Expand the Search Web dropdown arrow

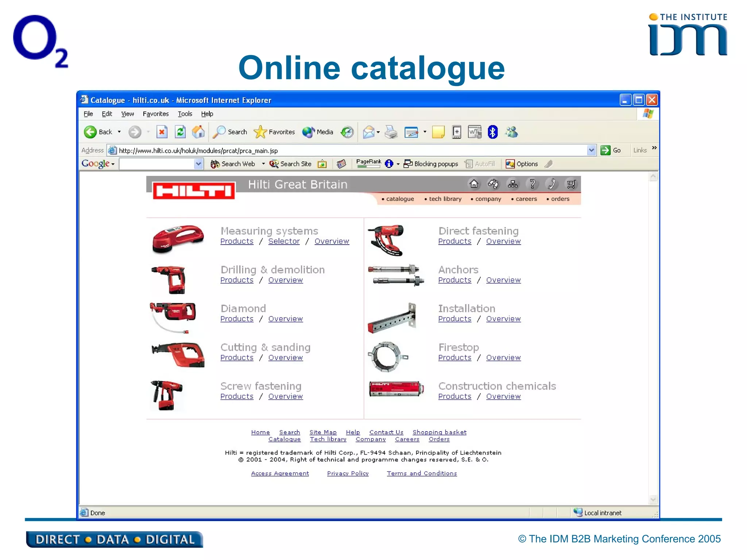[x=263, y=164]
